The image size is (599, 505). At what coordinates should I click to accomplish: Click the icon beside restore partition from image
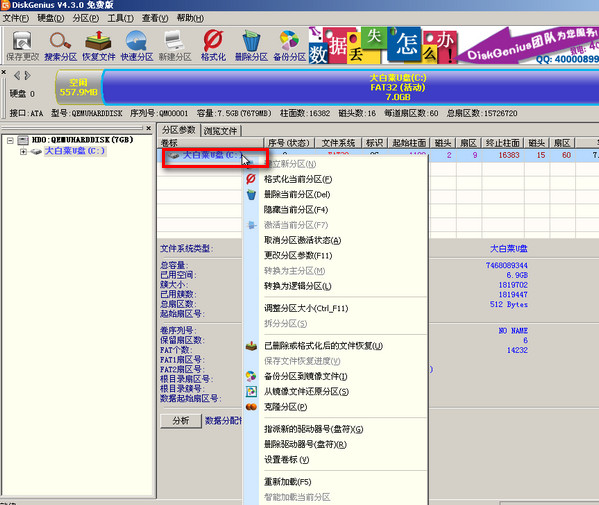click(251, 392)
